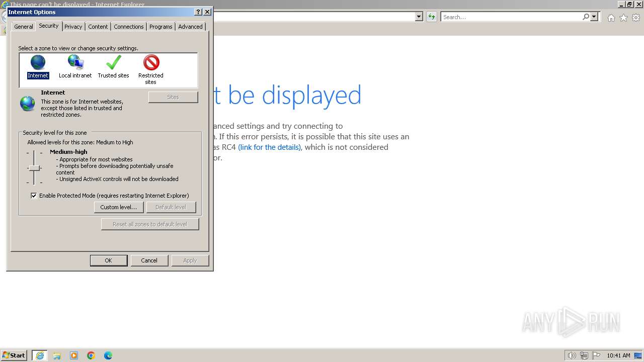Image resolution: width=644 pixels, height=362 pixels.
Task: Open media player taskbar icon
Action: 74,355
